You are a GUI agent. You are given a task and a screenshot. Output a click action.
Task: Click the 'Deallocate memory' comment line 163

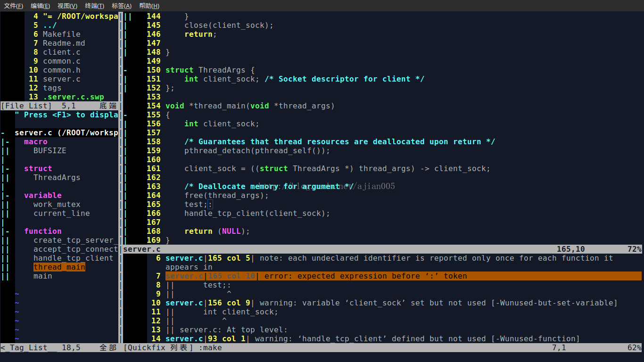tap(269, 187)
